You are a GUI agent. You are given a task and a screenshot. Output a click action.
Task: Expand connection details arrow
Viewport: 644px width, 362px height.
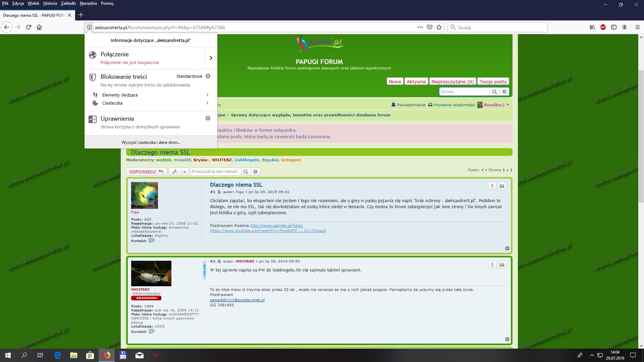coord(211,58)
